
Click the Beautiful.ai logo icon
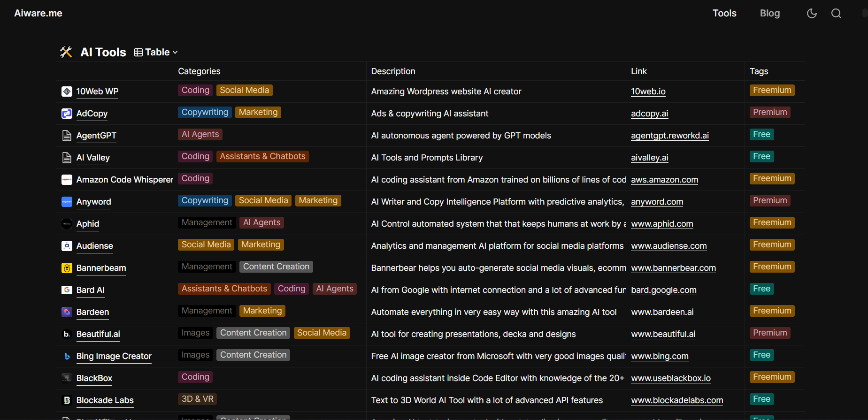(67, 334)
